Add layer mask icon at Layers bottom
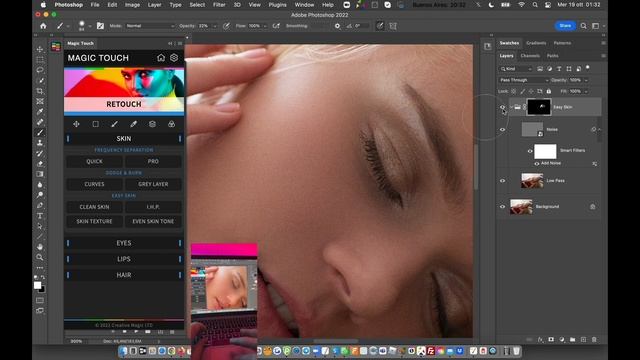 click(x=551, y=340)
